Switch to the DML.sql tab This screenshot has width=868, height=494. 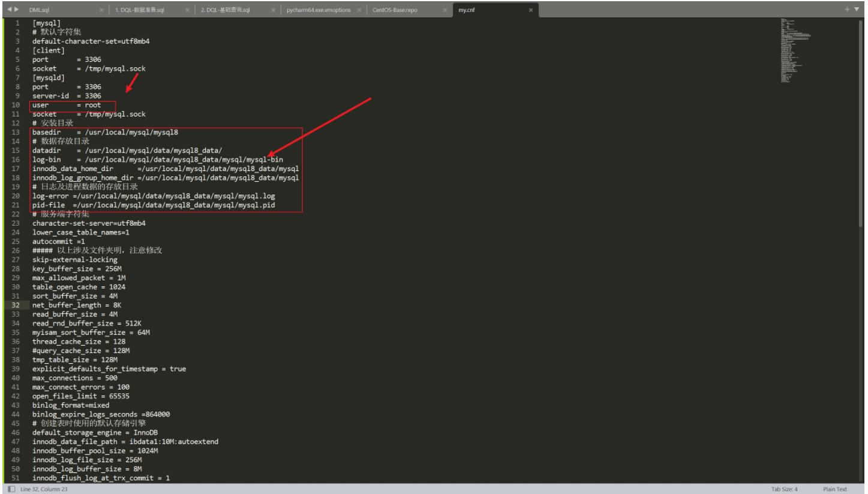click(39, 10)
